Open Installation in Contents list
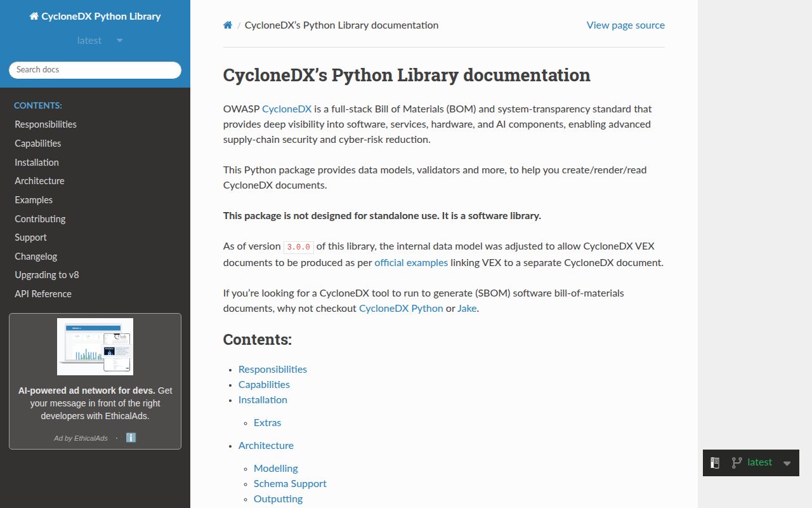This screenshot has height=508, width=812. point(263,400)
